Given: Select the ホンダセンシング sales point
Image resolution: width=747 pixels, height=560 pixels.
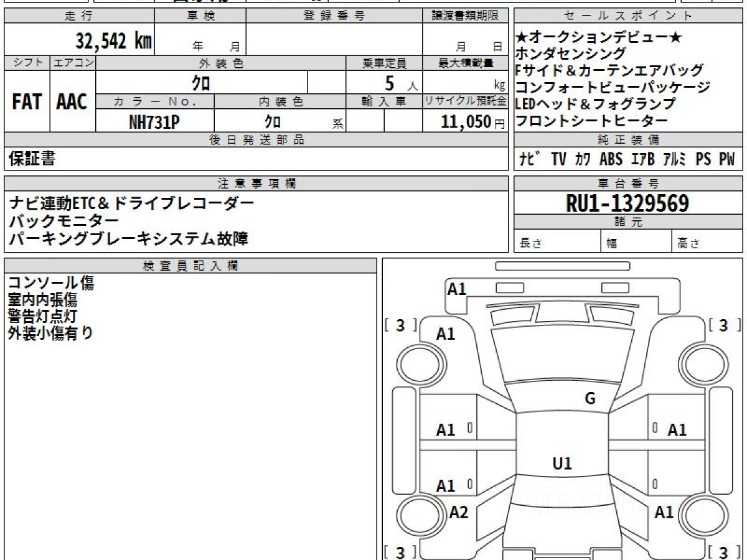Looking at the screenshot, I should click(x=571, y=54).
